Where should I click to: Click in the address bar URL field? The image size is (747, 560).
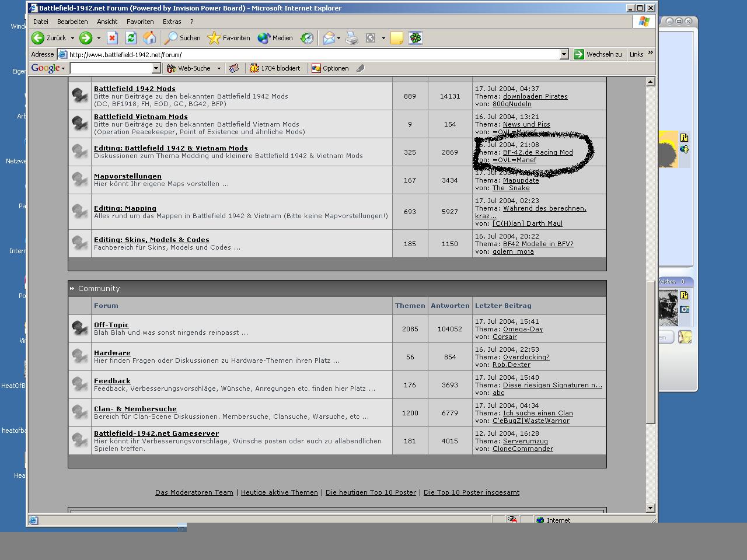(314, 54)
